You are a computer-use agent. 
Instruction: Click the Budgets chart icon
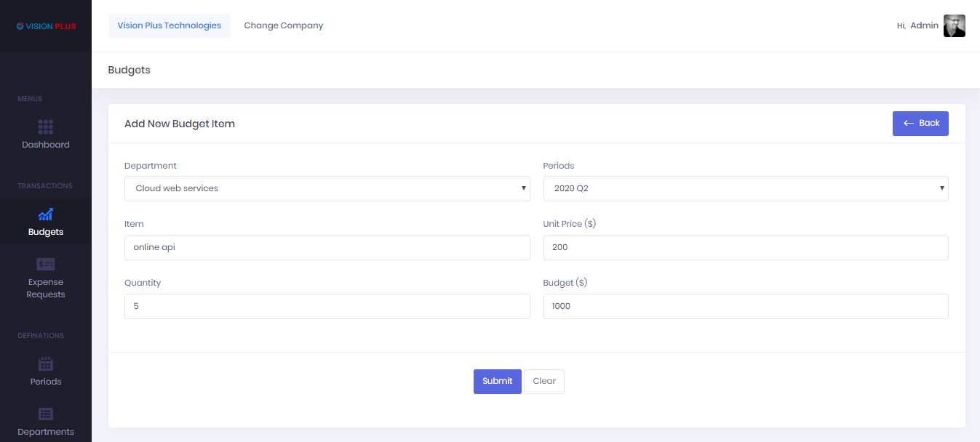point(45,214)
